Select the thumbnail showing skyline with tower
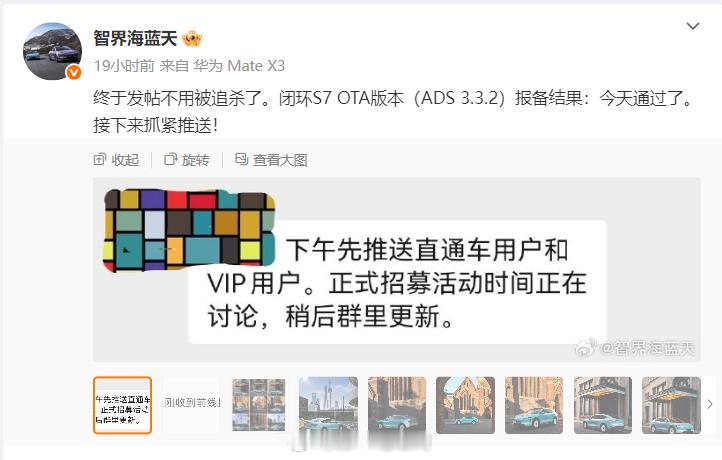 (x=328, y=405)
